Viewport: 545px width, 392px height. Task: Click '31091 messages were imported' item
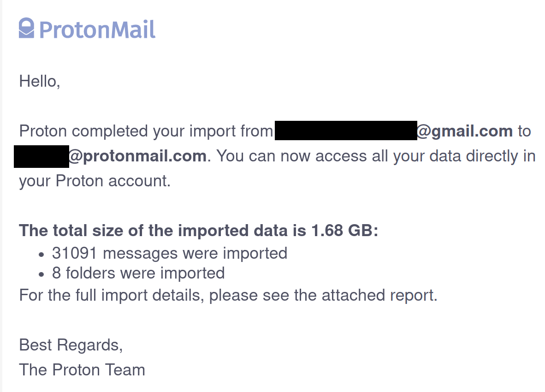click(170, 253)
